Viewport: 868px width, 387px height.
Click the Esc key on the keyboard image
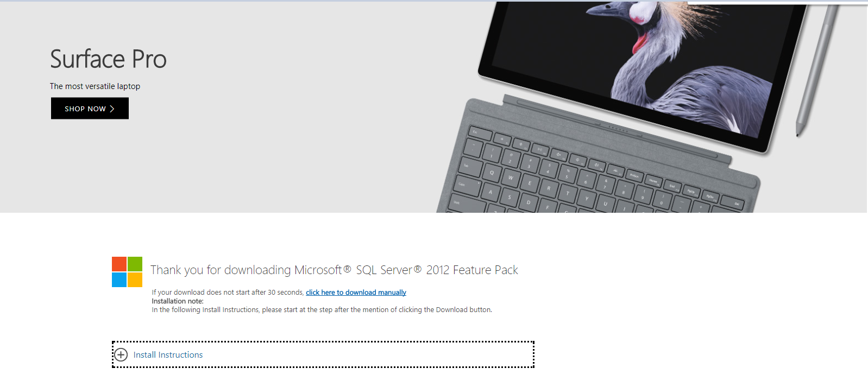click(x=481, y=134)
